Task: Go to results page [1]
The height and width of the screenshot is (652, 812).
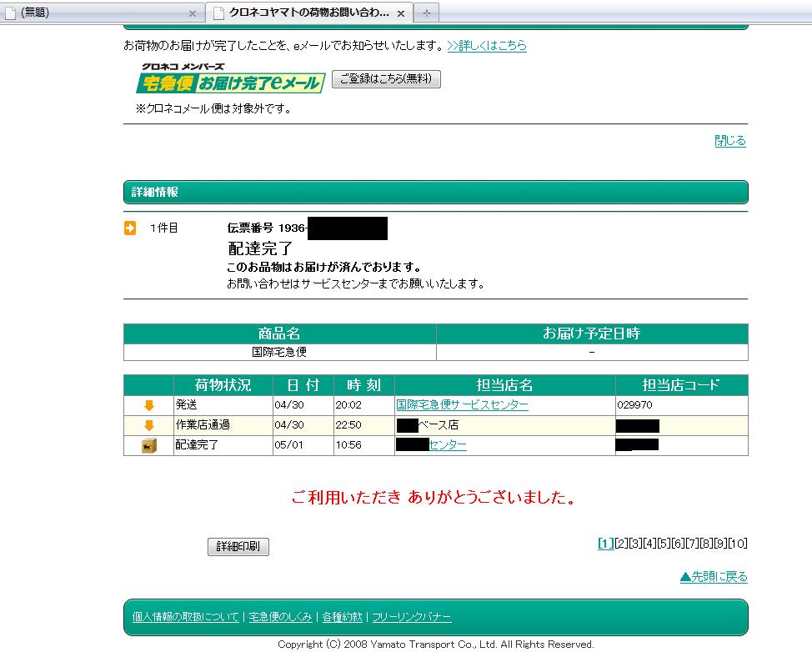Action: click(606, 544)
